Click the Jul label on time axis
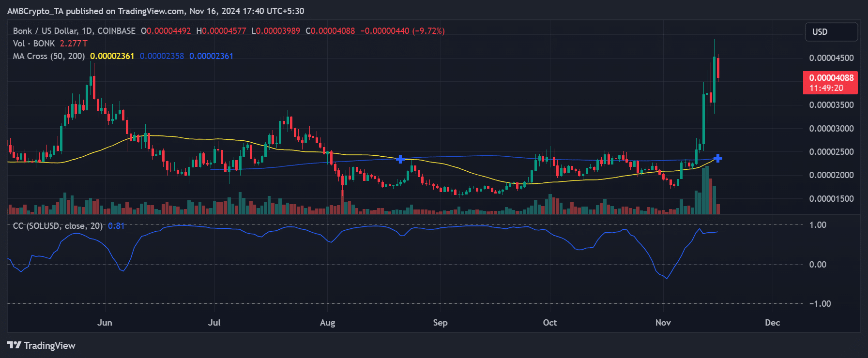The image size is (868, 358). click(214, 323)
